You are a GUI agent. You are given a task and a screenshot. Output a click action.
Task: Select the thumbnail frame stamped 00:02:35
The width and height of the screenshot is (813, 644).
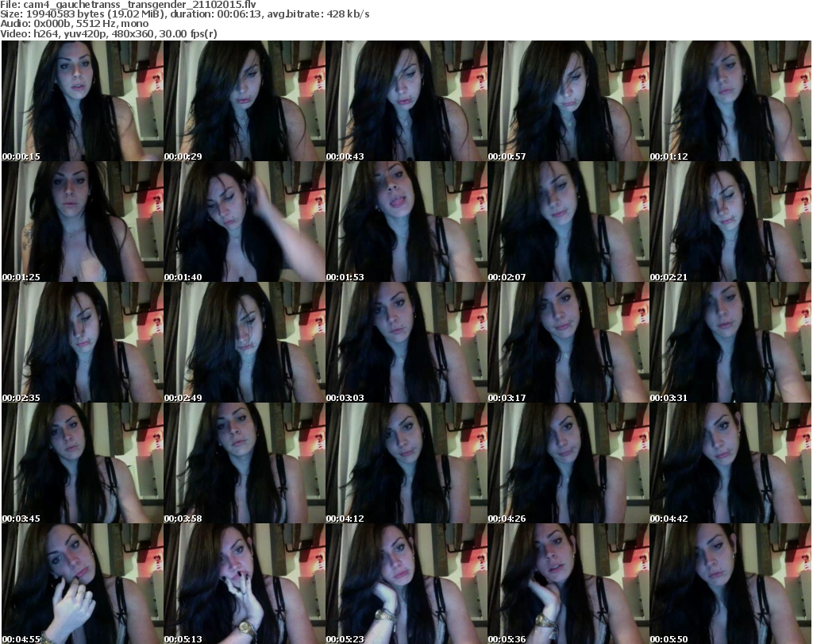(83, 342)
